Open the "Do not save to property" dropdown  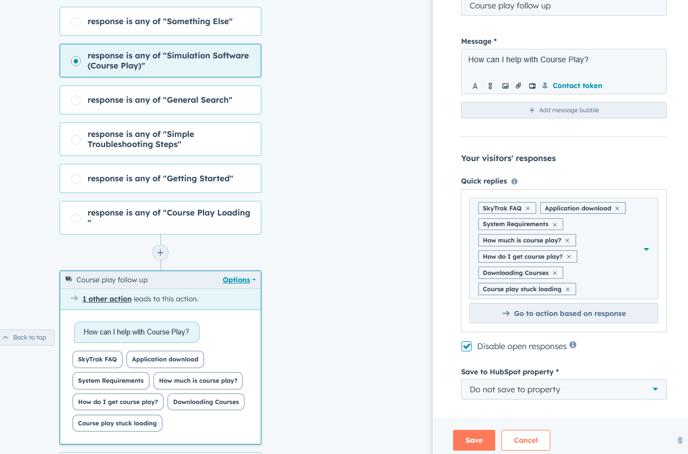563,389
